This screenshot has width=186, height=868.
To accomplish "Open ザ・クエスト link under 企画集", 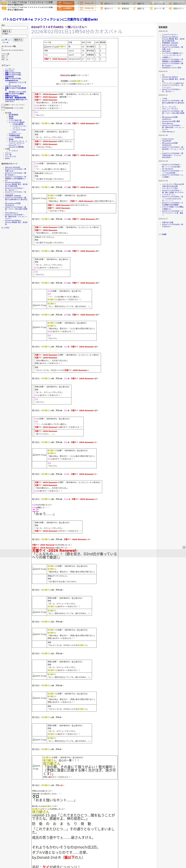I will pos(13,151).
